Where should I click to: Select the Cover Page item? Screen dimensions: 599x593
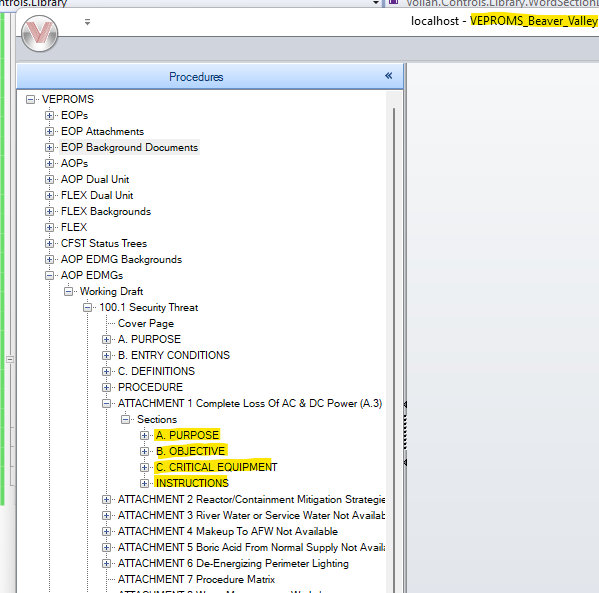(146, 324)
